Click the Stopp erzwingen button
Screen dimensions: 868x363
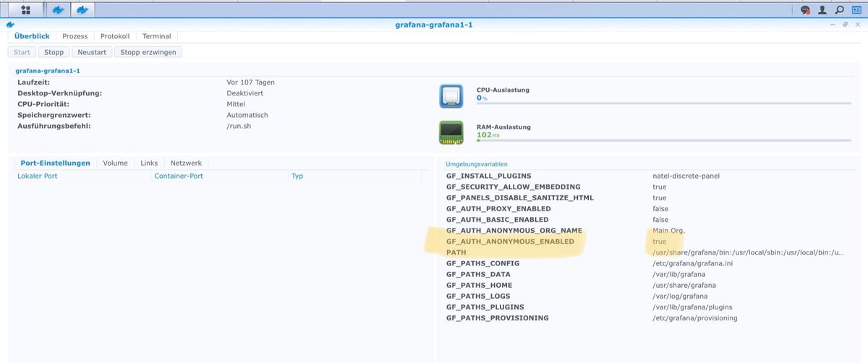148,52
